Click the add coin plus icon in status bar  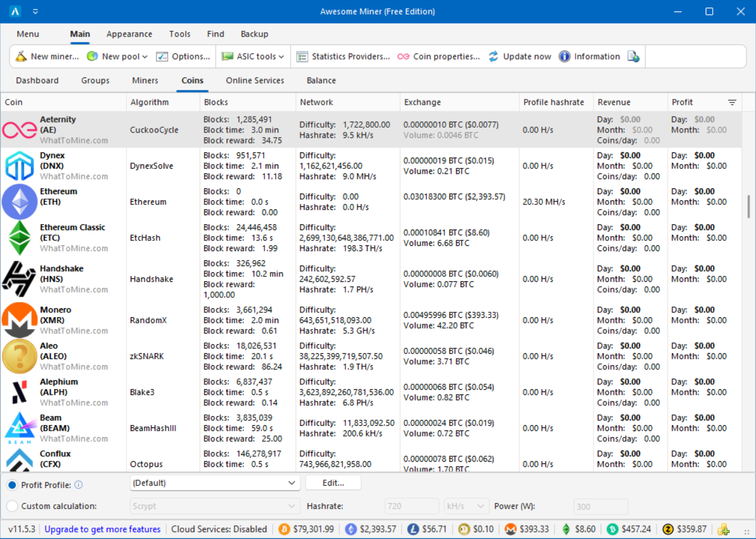(x=724, y=529)
